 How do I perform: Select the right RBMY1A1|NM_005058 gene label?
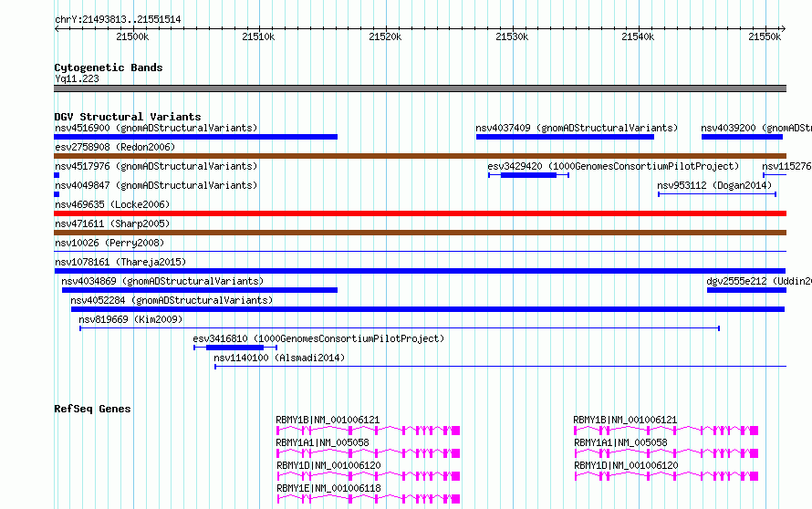pos(621,442)
